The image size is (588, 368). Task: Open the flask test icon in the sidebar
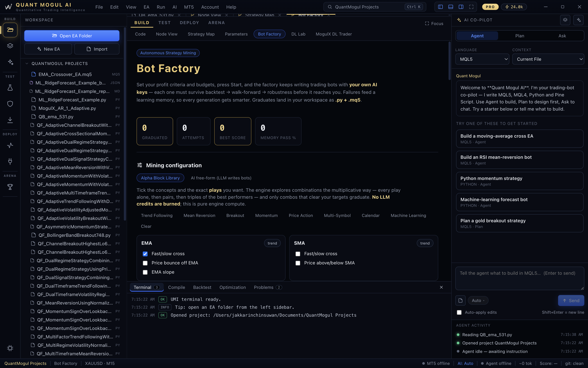10,88
